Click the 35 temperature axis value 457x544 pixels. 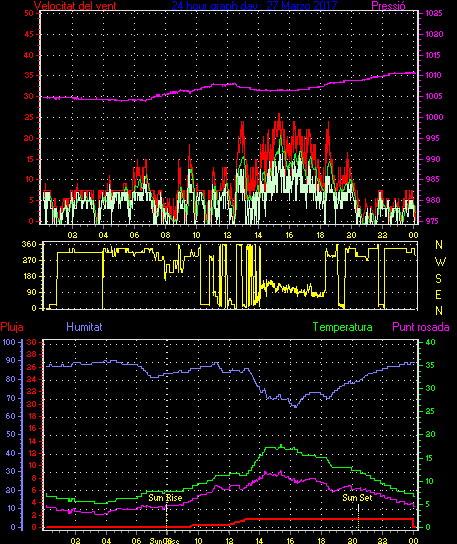click(430, 365)
